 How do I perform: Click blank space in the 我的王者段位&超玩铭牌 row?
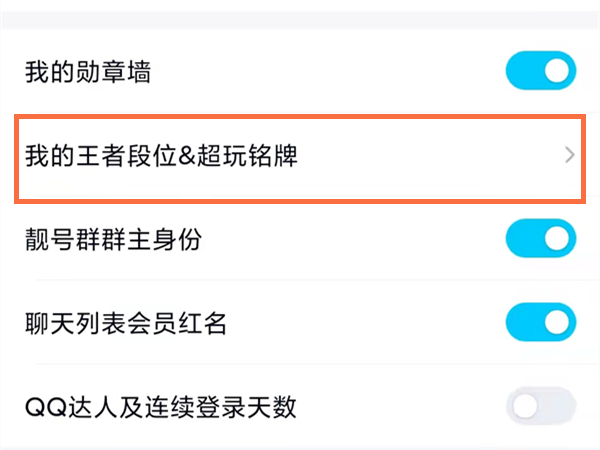click(430, 156)
